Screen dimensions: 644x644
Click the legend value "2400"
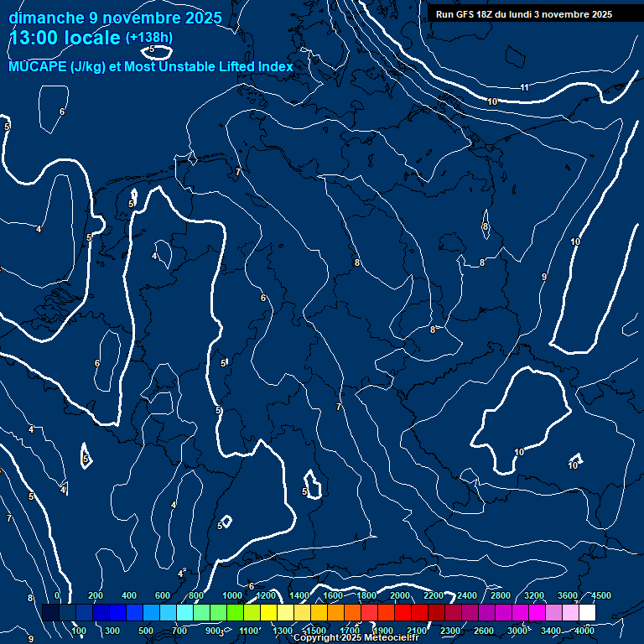467,595
